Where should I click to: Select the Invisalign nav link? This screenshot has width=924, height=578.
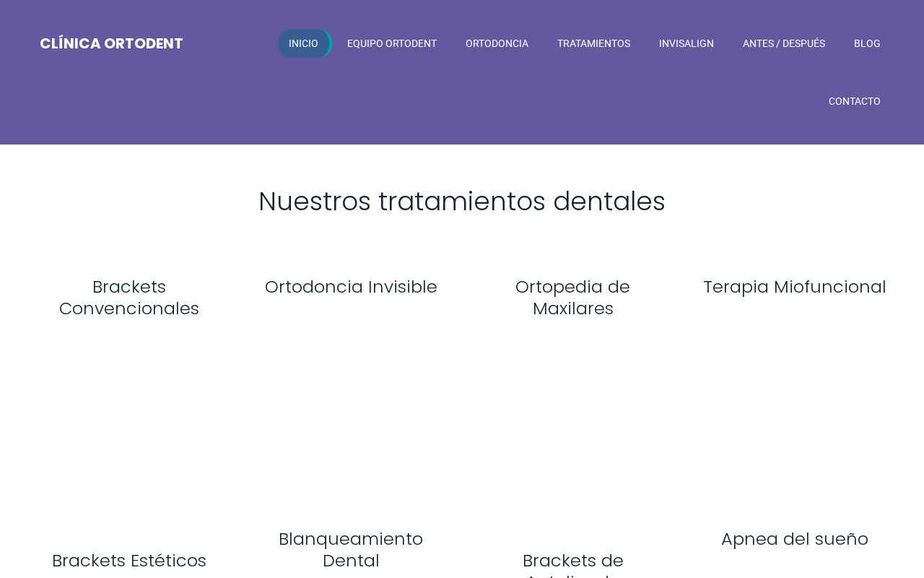(x=687, y=43)
